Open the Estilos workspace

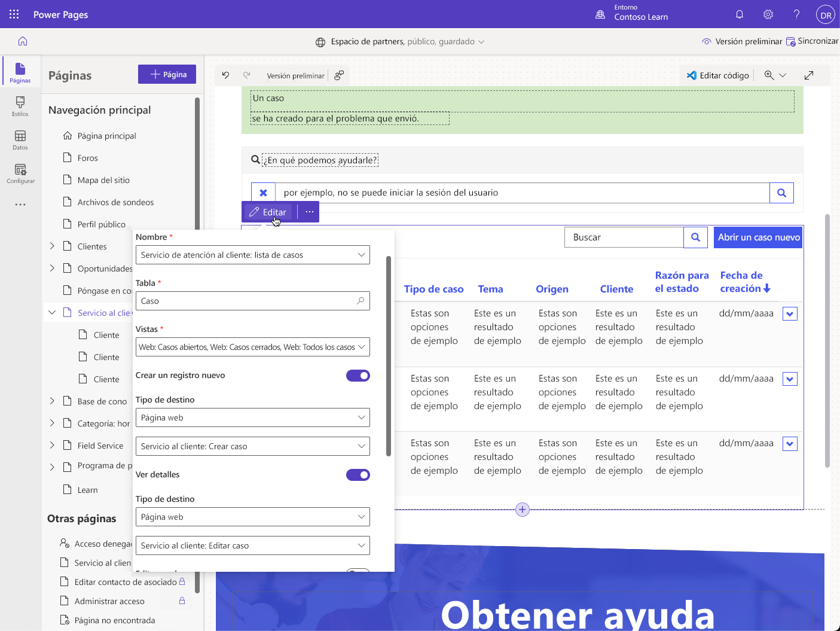coord(20,106)
